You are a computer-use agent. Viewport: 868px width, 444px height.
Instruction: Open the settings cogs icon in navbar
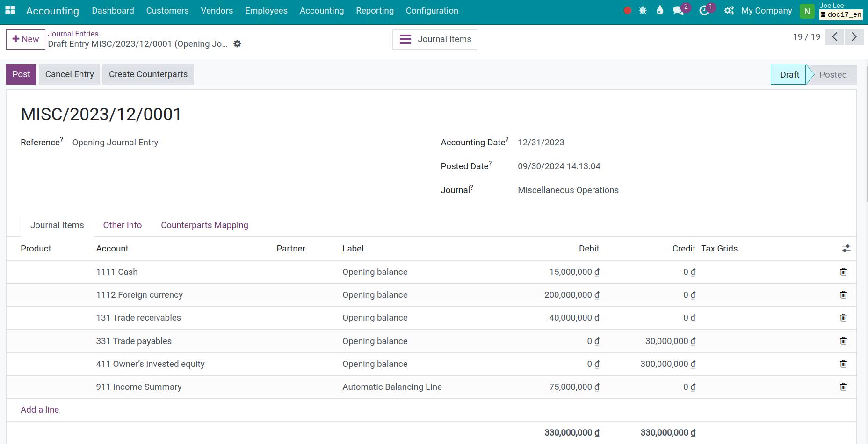pos(729,10)
